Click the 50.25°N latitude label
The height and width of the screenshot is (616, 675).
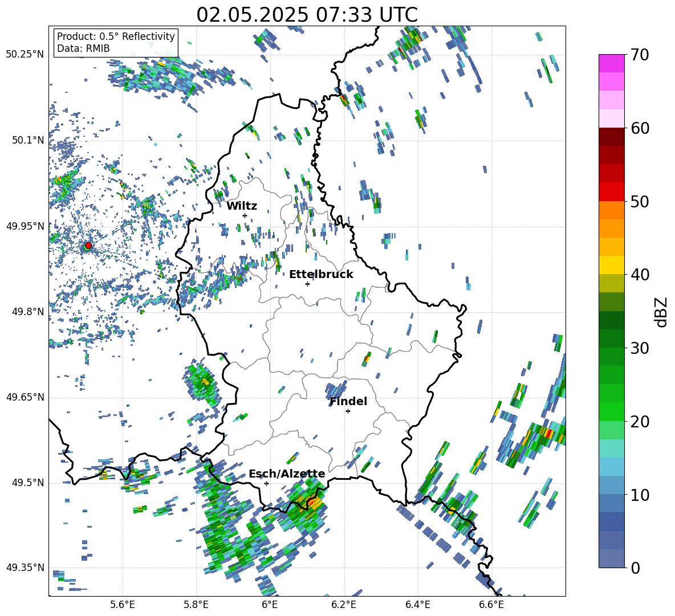(x=25, y=55)
